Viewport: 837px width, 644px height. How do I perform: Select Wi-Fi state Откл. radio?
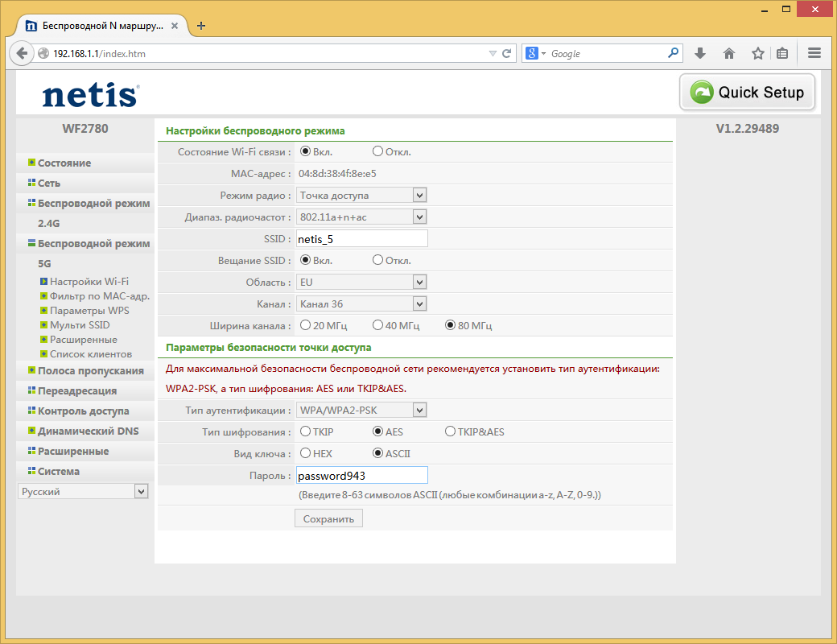coord(378,151)
